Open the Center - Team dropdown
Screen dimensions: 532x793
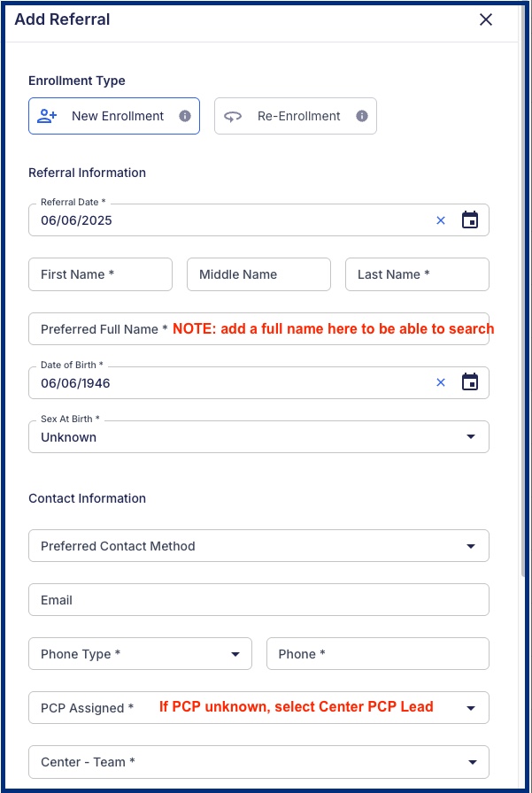tap(259, 762)
